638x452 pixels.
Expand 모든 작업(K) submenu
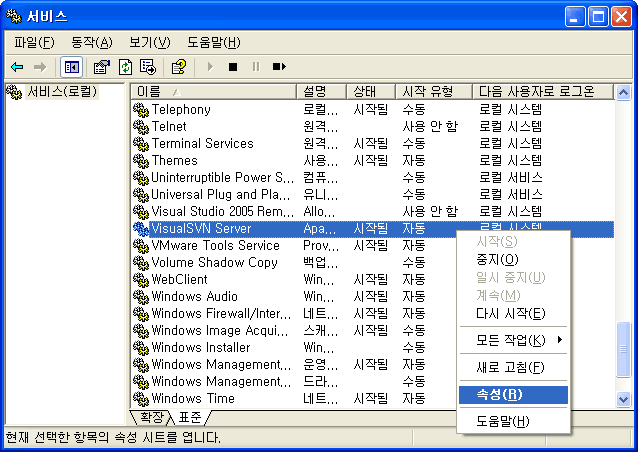coord(512,340)
